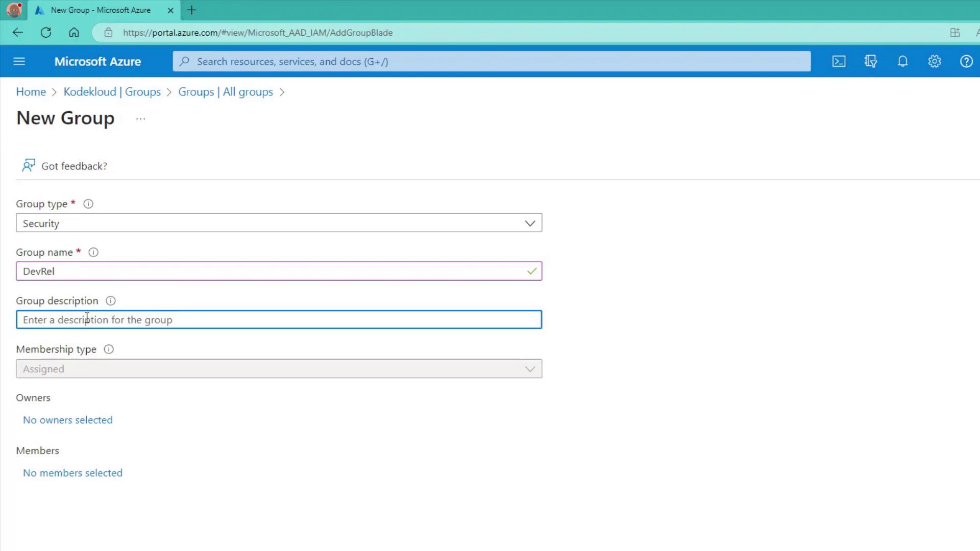Click the DevRel group name field

click(271, 271)
